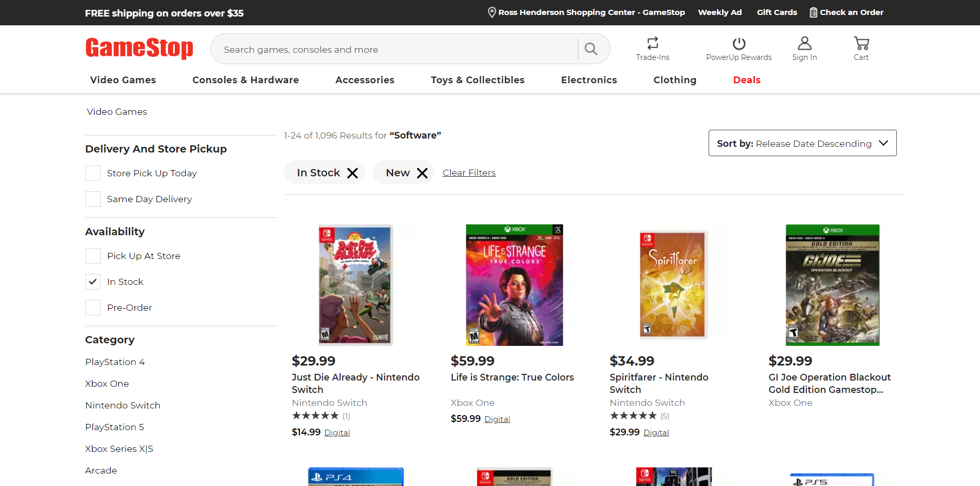Tick the Pre-Order checkbox

pyautogui.click(x=93, y=308)
